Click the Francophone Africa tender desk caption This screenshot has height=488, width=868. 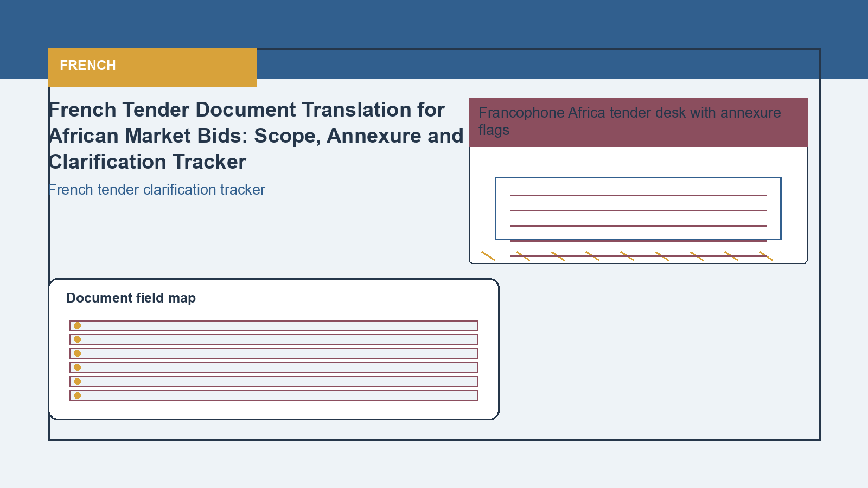629,121
